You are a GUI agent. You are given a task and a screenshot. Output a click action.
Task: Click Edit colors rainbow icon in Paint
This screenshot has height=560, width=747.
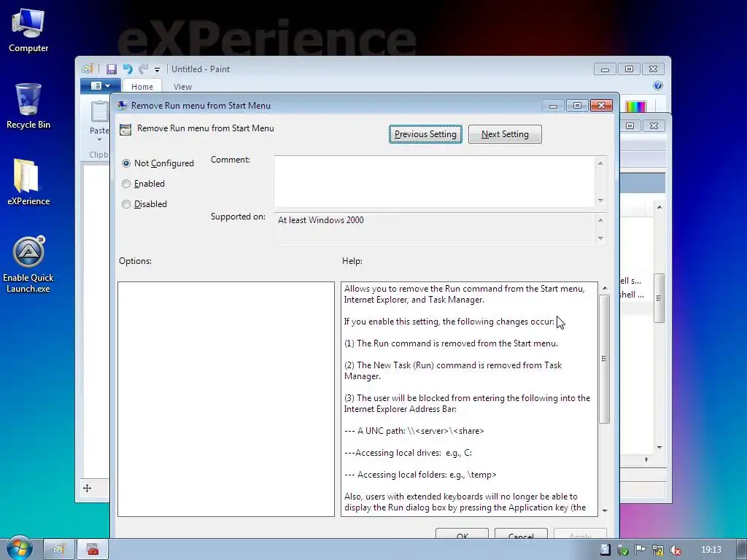pyautogui.click(x=635, y=106)
